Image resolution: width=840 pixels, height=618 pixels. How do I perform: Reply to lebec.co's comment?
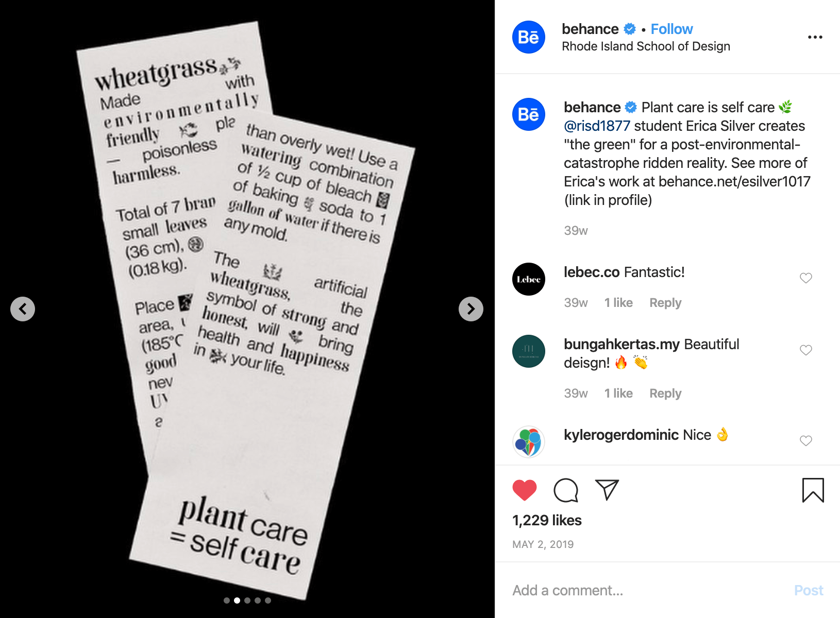point(665,303)
